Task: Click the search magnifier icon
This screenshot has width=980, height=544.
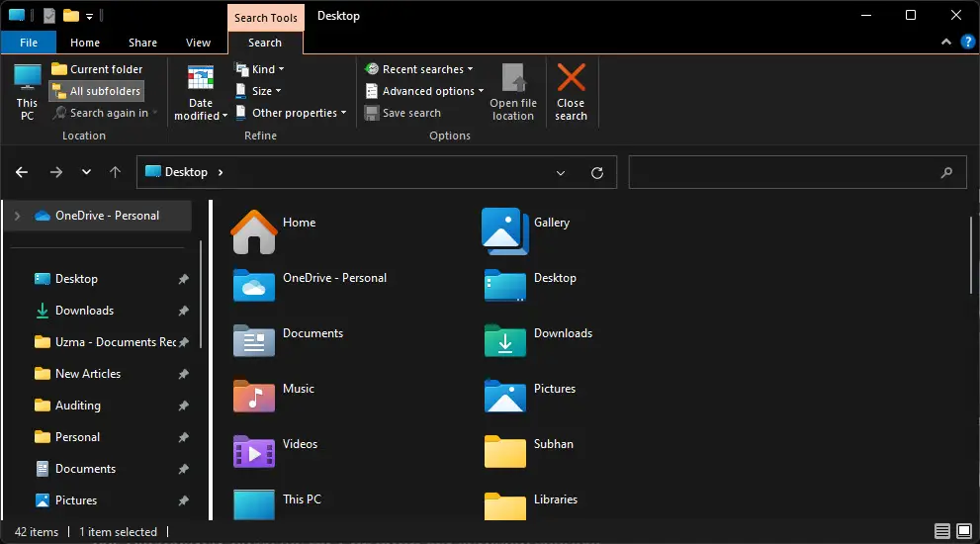Action: tap(946, 172)
